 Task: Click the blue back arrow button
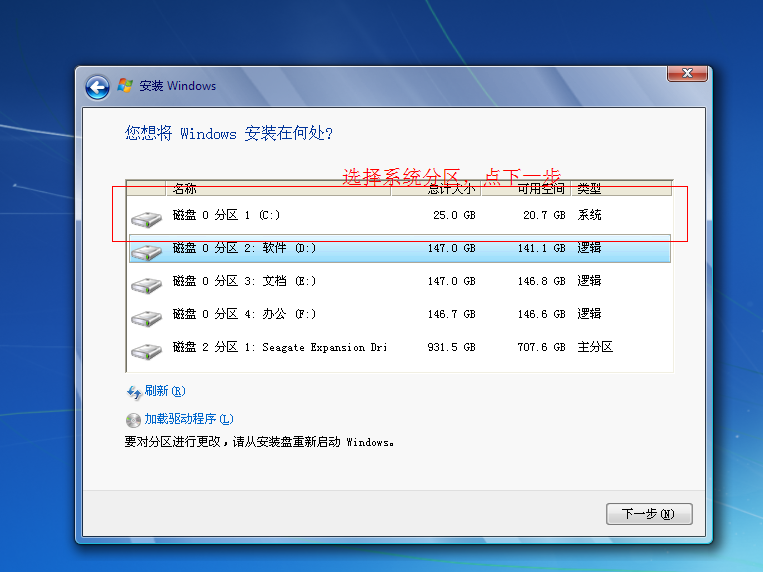coord(97,88)
